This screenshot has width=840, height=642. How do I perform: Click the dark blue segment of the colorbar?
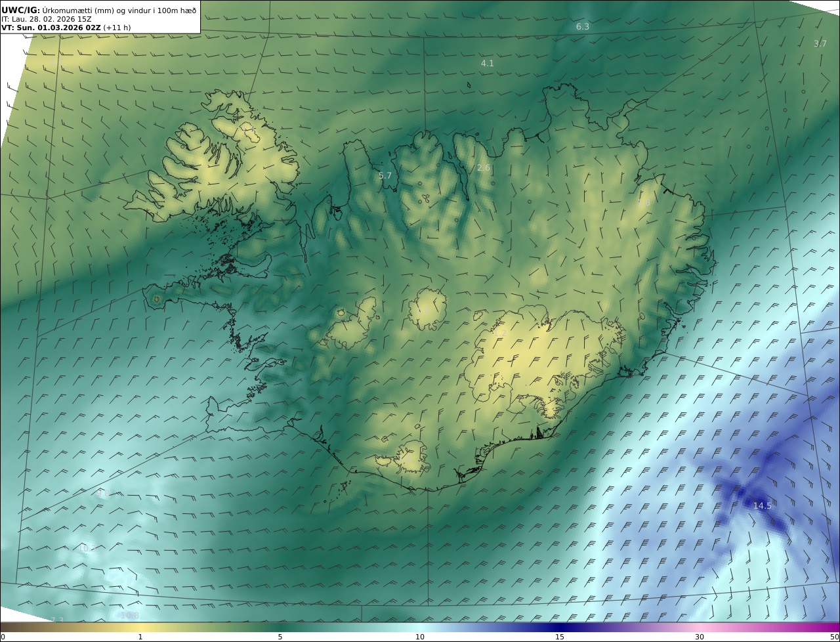click(x=560, y=627)
